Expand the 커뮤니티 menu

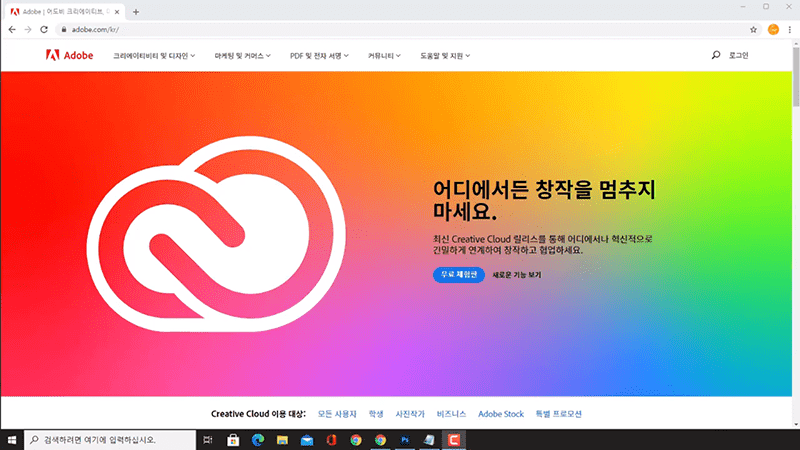click(x=384, y=56)
